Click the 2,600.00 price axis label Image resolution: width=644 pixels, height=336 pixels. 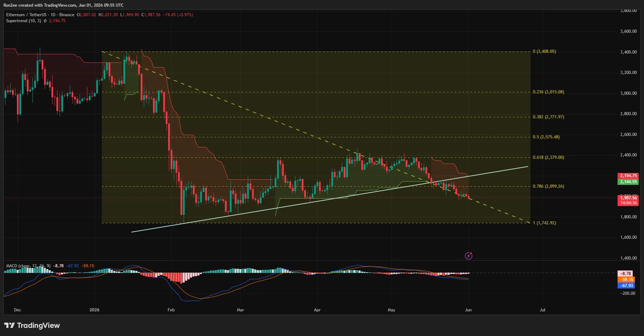coord(628,135)
